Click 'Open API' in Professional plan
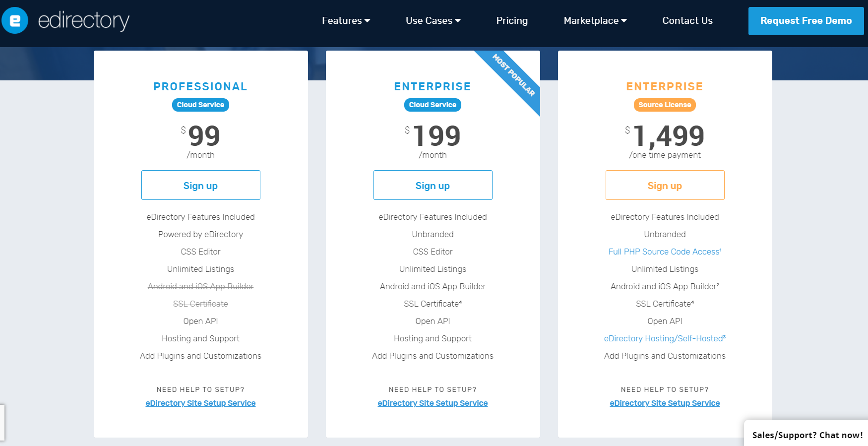 [201, 321]
